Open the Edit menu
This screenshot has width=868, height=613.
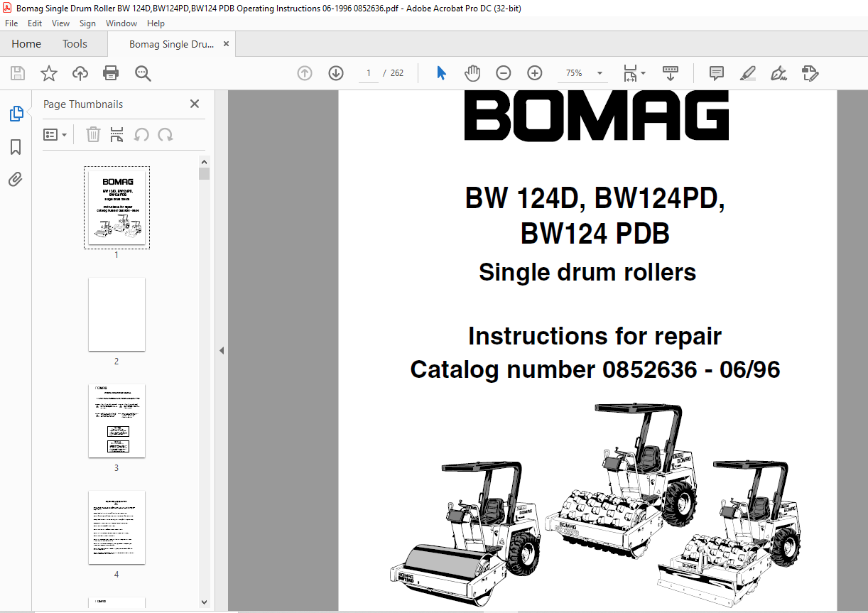click(35, 23)
